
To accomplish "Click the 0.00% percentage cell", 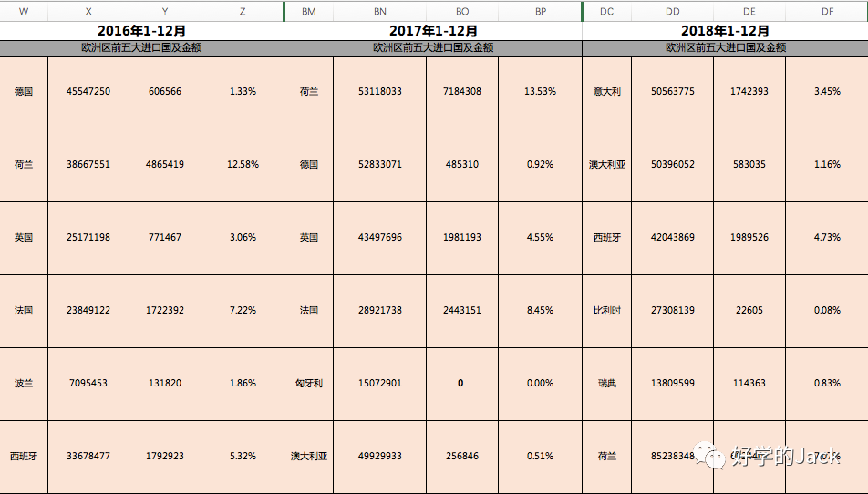I will [x=541, y=384].
